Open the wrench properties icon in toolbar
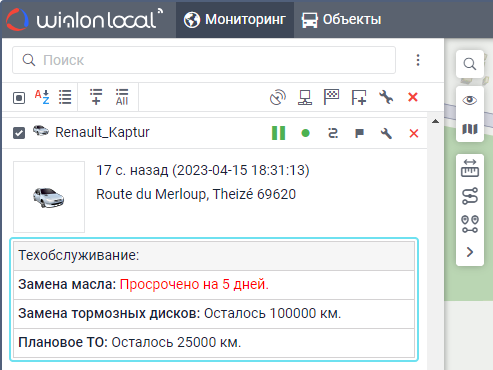Image resolution: width=493 pixels, height=370 pixels. (386, 97)
